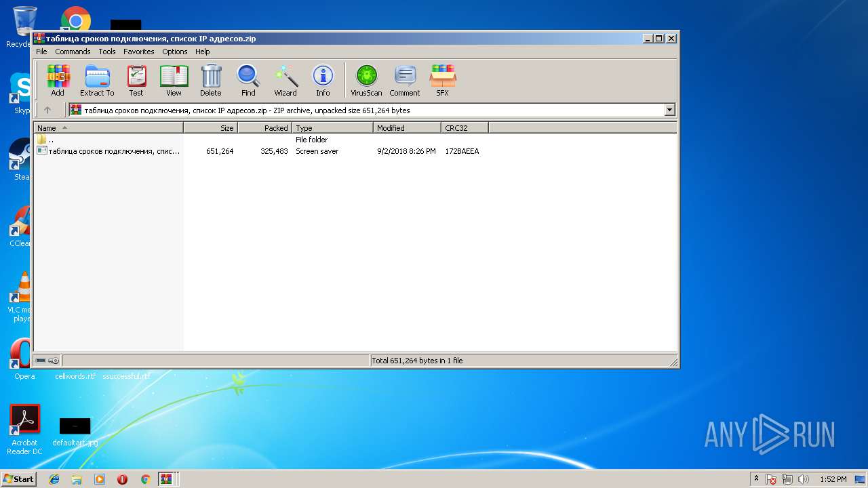Image resolution: width=868 pixels, height=488 pixels.
Task: Open Windows Explorer from taskbar
Action: pos(77,479)
